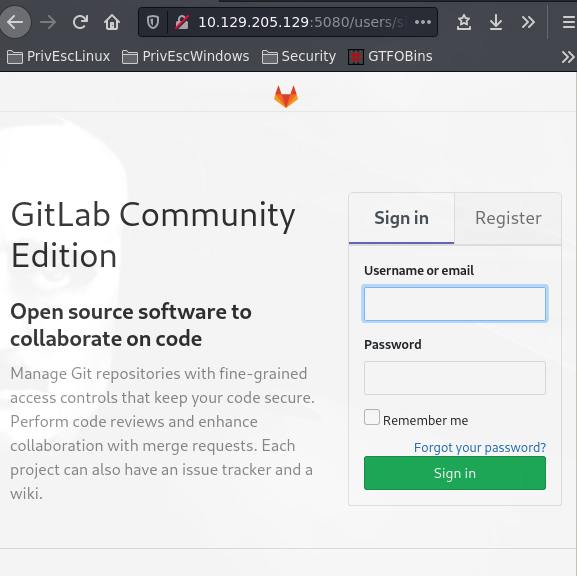Open the browser home page icon
This screenshot has width=577, height=576.
coord(112,22)
